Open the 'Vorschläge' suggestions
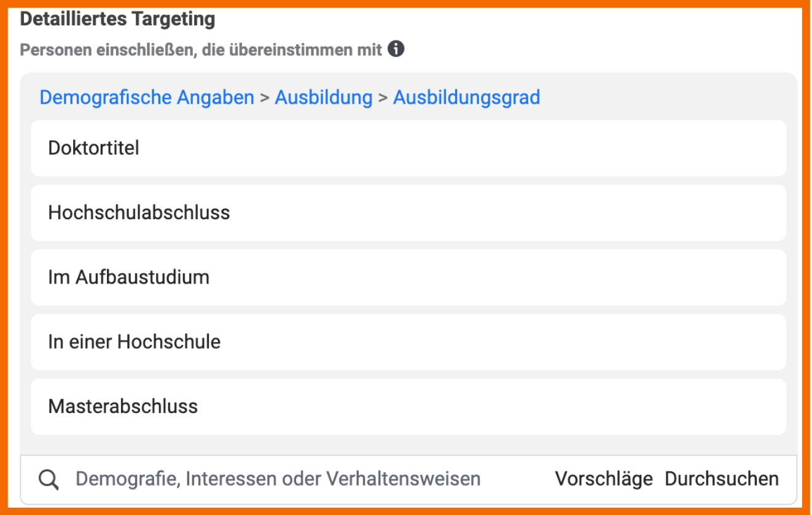The image size is (812, 515). 604,479
